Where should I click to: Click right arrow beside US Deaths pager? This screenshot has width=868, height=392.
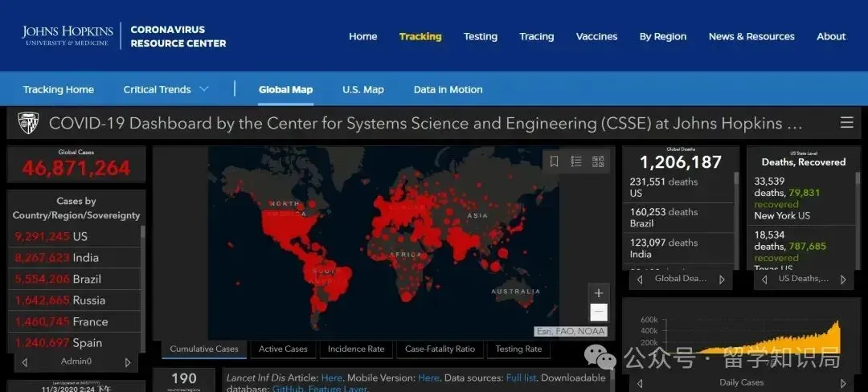coord(843,280)
